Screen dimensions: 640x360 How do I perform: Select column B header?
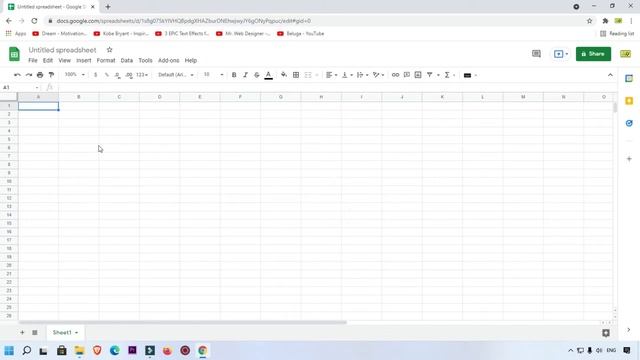pos(79,97)
